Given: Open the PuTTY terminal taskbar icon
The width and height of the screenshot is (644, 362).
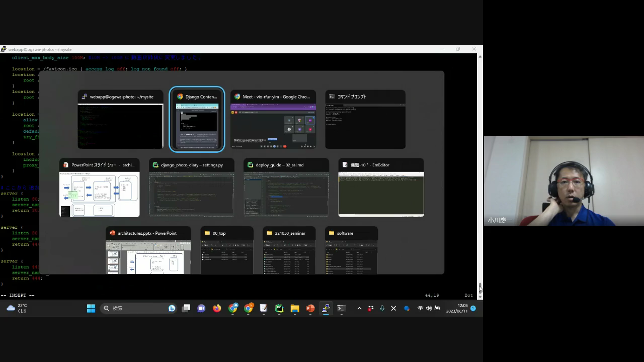Looking at the screenshot, I should coord(326,308).
